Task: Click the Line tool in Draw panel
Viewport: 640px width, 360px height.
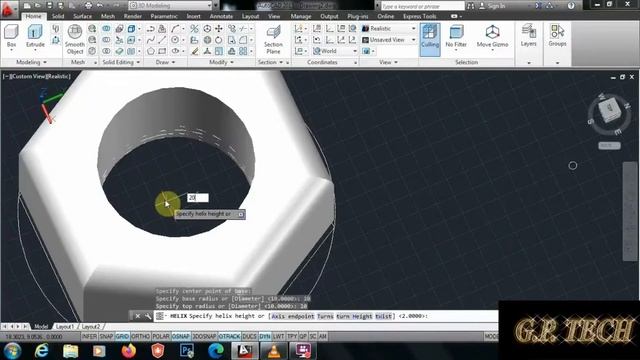Action: pos(162,40)
